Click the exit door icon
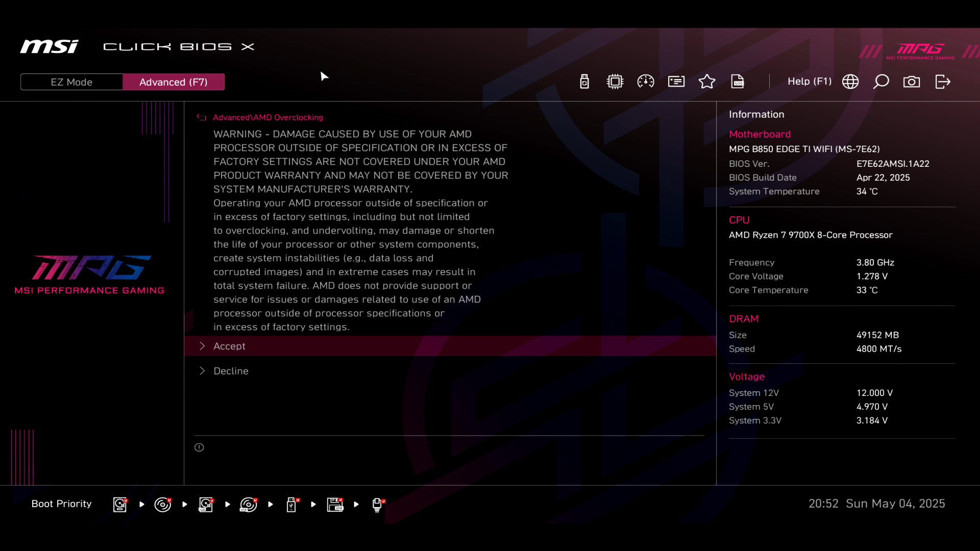 point(943,82)
